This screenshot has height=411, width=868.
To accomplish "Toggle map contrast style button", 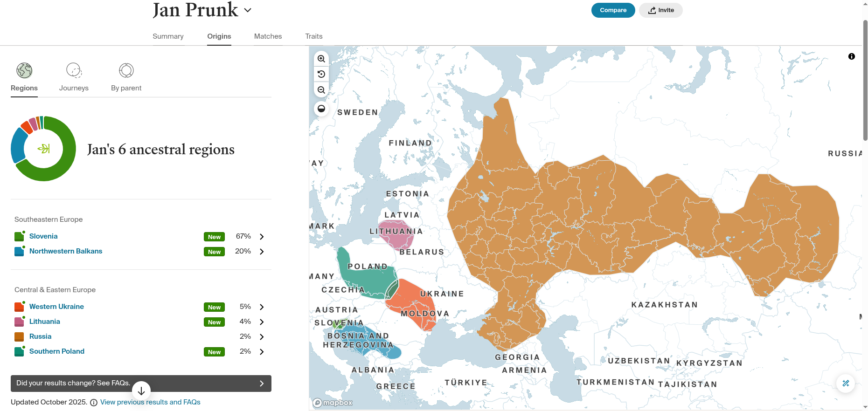I will point(321,109).
